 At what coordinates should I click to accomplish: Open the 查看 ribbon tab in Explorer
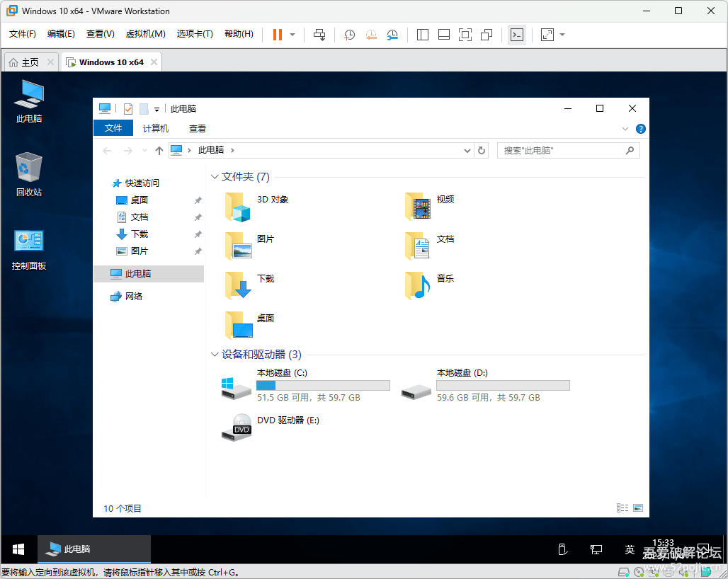197,128
